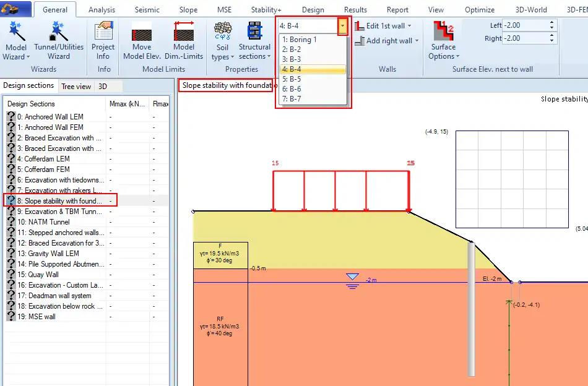Open the 3D-World ribbon tab
588x386 pixels.
click(531, 10)
